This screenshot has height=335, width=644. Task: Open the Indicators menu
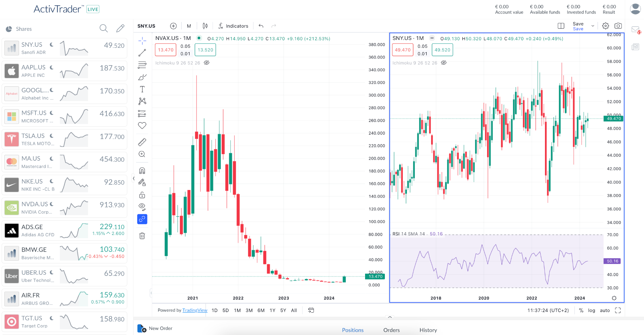[x=233, y=26]
